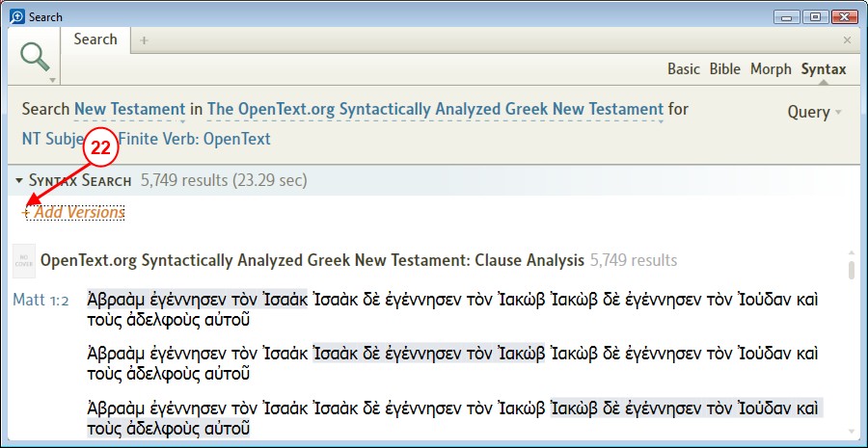Viewport: 868px width, 448px height.
Task: Click the large magnifying glass search icon
Action: point(35,57)
